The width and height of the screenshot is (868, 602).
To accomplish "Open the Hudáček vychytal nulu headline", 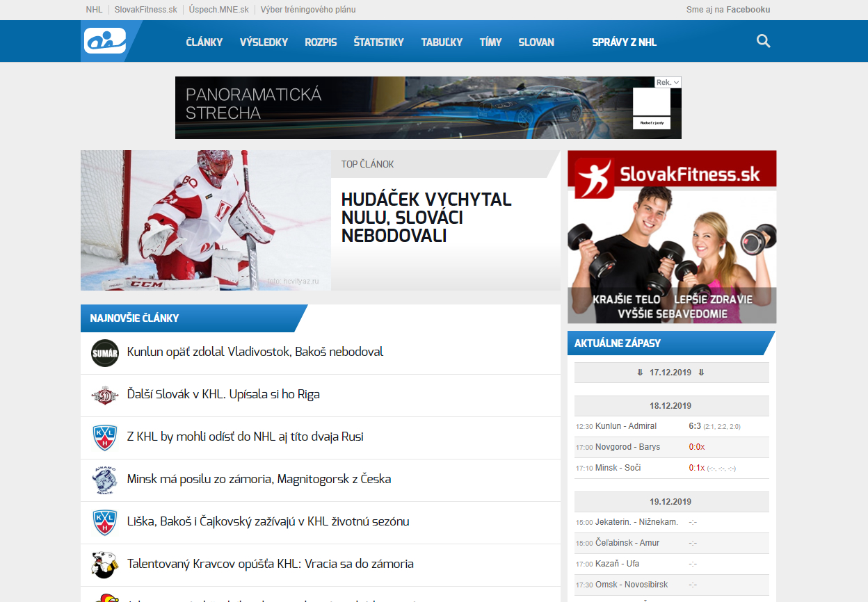I will coord(426,218).
